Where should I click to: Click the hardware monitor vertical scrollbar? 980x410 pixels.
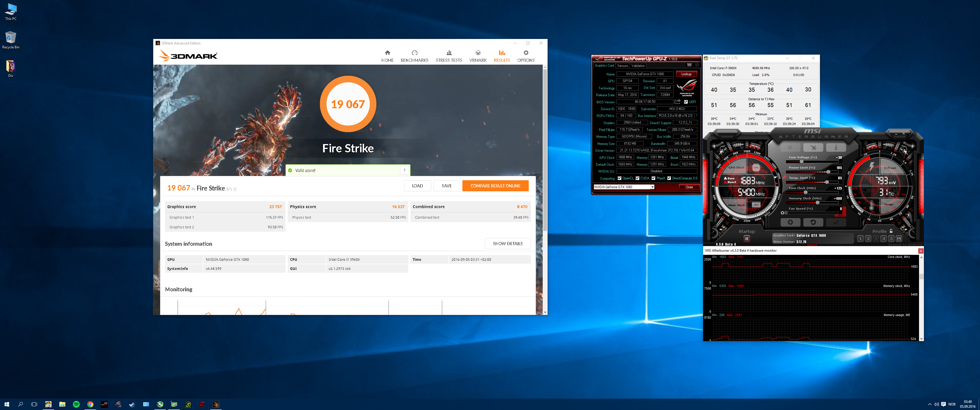[x=921, y=298]
